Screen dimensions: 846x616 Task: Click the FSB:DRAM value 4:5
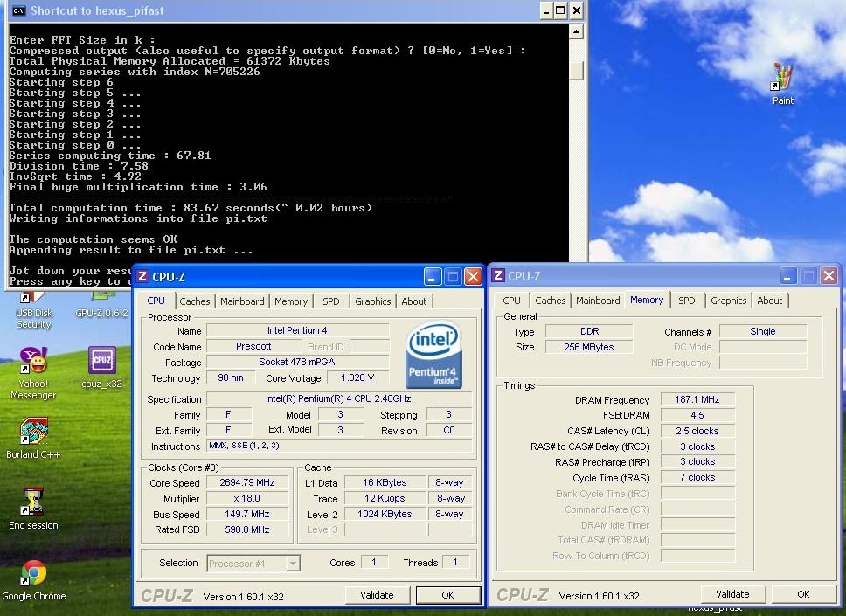(x=697, y=415)
